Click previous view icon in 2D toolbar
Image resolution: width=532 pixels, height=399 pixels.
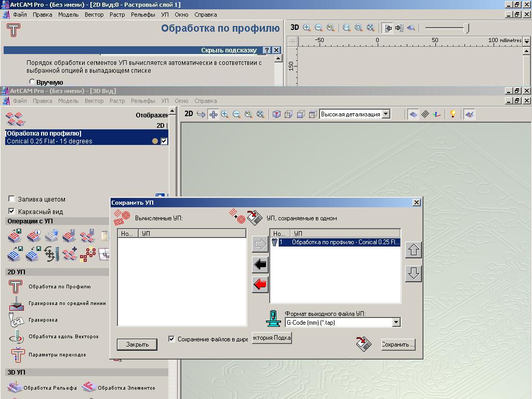[330, 28]
